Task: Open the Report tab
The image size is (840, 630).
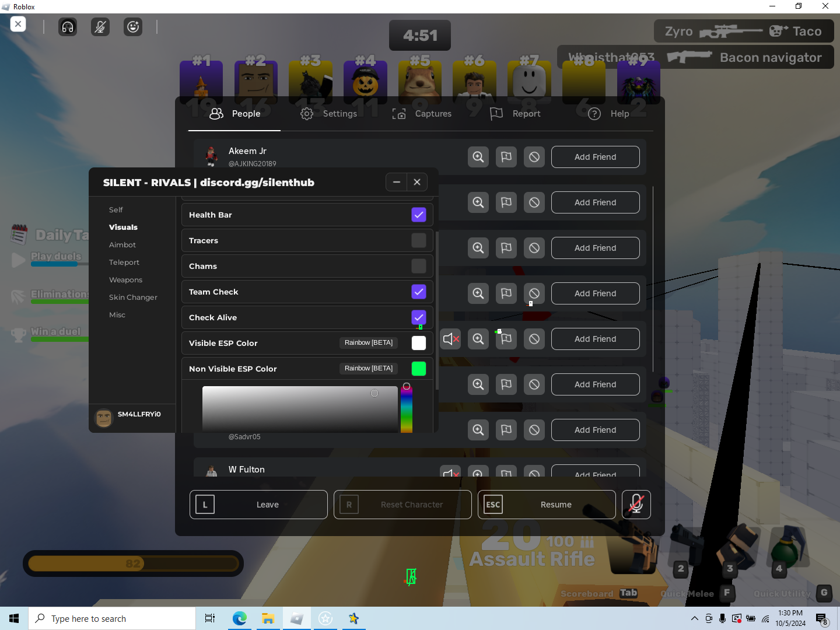Action: 515,114
